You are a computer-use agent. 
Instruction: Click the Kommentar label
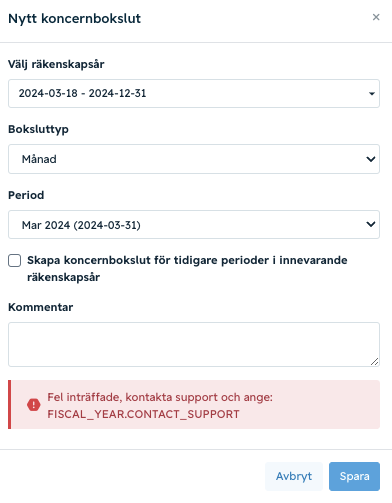[x=40, y=307]
